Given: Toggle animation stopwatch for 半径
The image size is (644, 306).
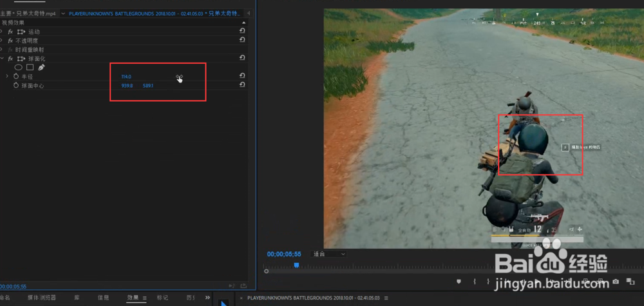Looking at the screenshot, I should 16,77.
